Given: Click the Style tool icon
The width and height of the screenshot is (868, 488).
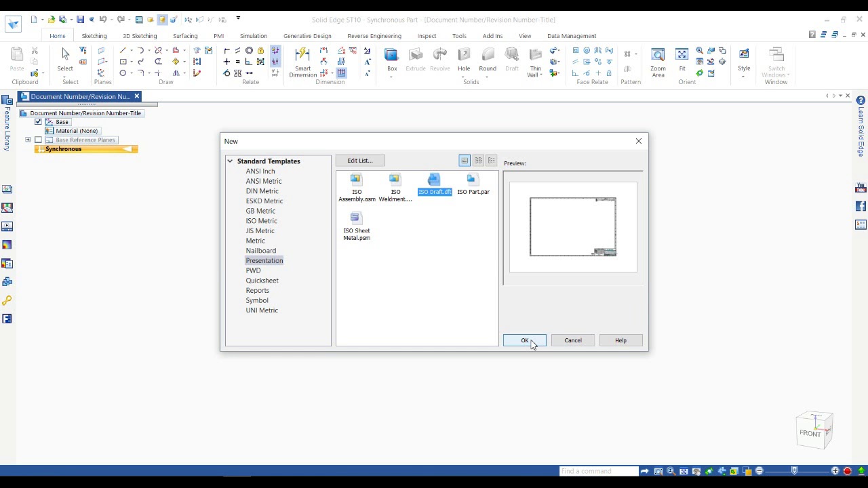Looking at the screenshot, I should point(744,54).
